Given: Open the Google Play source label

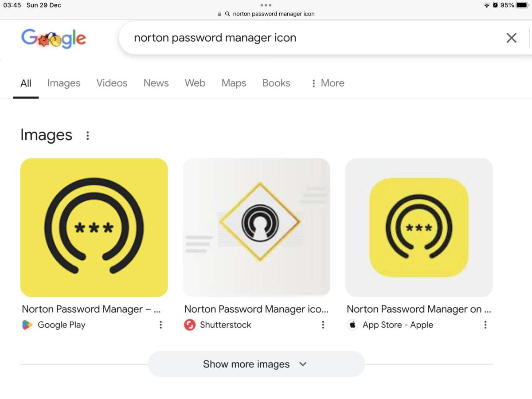Looking at the screenshot, I should point(61,325).
